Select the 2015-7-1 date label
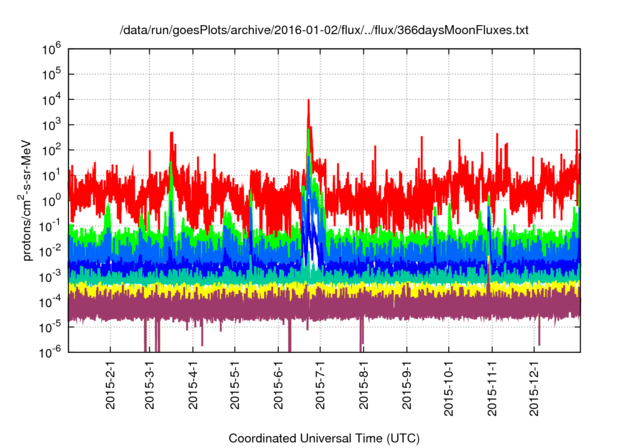This screenshot has height=448, width=640. point(320,385)
